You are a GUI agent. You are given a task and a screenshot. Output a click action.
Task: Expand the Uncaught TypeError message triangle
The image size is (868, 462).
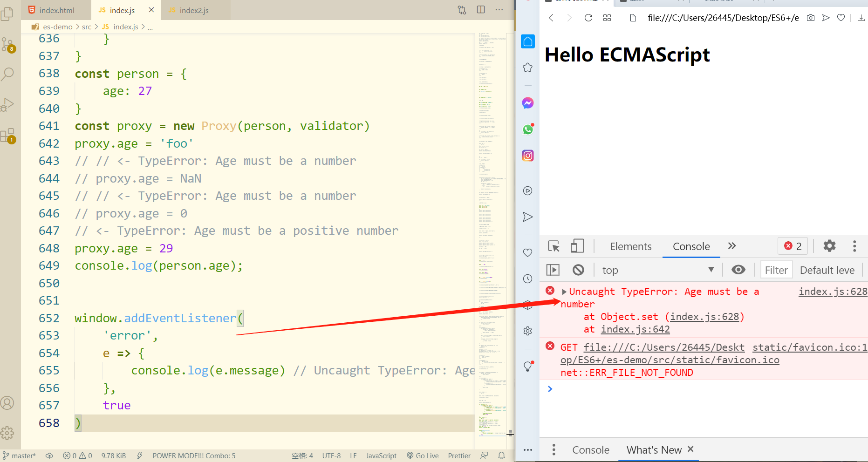[x=564, y=292]
